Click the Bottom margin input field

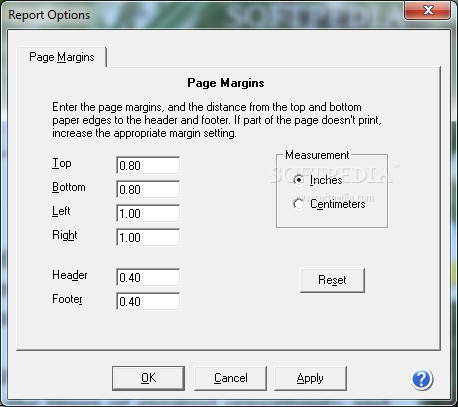[148, 189]
